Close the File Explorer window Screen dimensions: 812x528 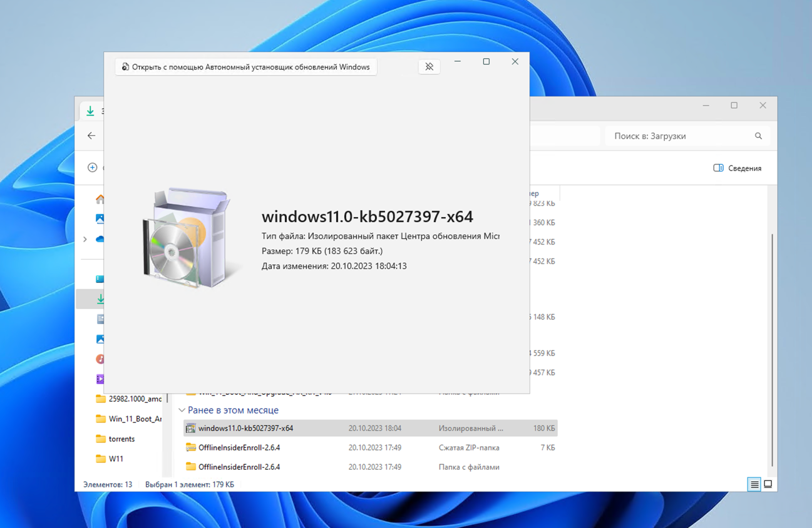[x=763, y=106]
